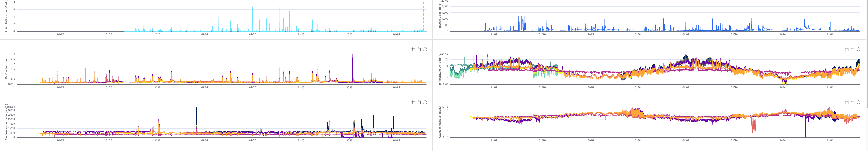Click the "2025" tick on the Niveau d'eau chart
868x151 pixels.
coord(591,34)
